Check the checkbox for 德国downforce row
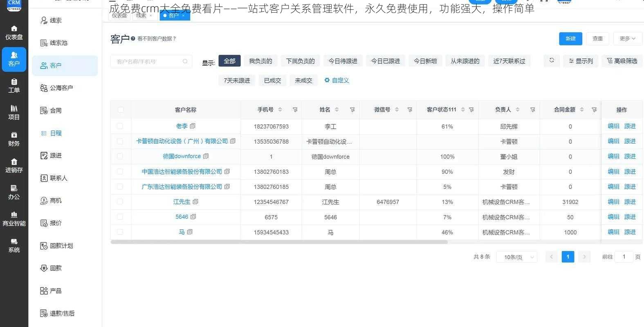 click(x=120, y=156)
